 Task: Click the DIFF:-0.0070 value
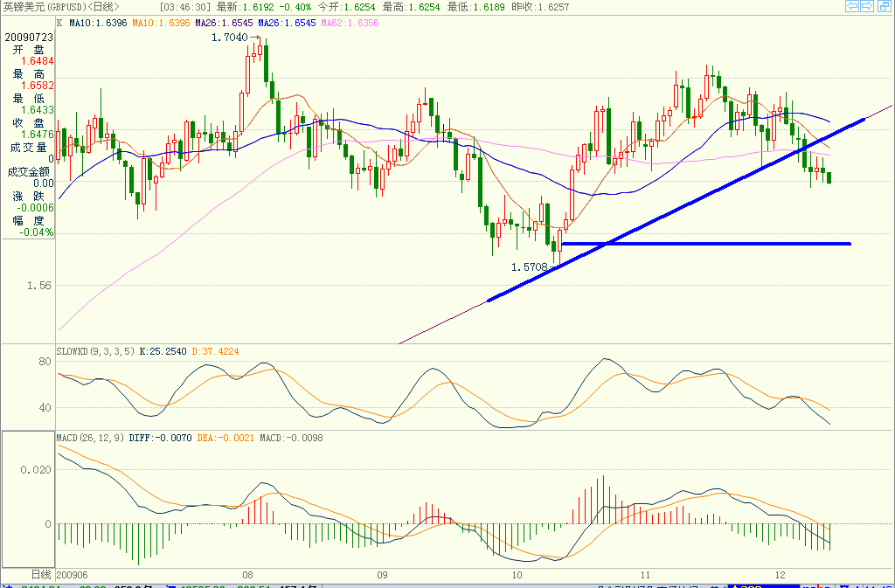tap(161, 438)
